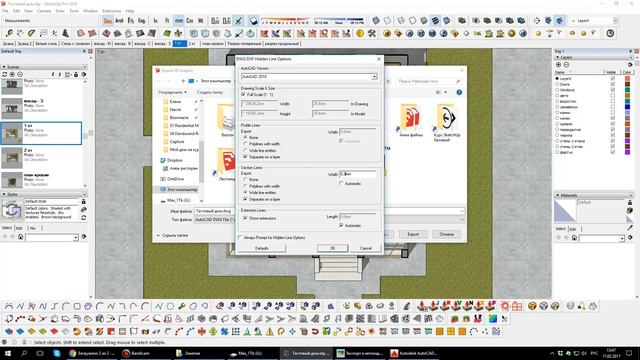Select Profile Lines Polylines with width option
This screenshot has width=640, height=360.
tap(246, 144)
